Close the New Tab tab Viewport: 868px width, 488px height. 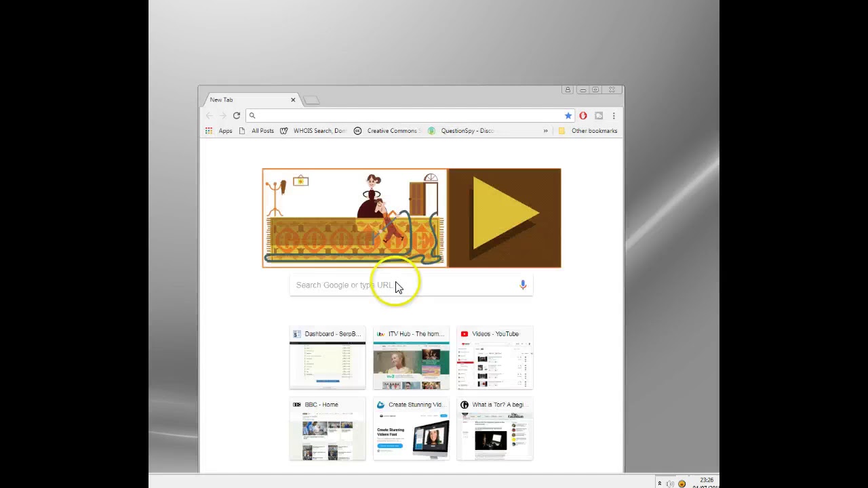pyautogui.click(x=293, y=100)
